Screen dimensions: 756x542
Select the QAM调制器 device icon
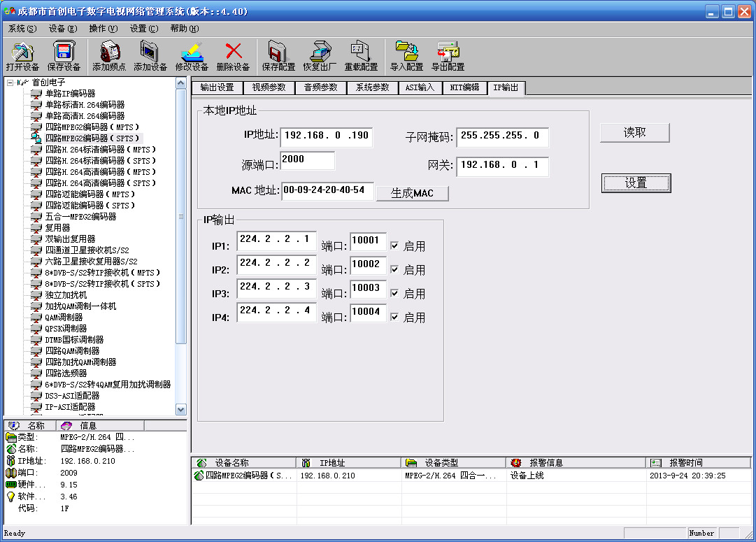(x=36, y=318)
